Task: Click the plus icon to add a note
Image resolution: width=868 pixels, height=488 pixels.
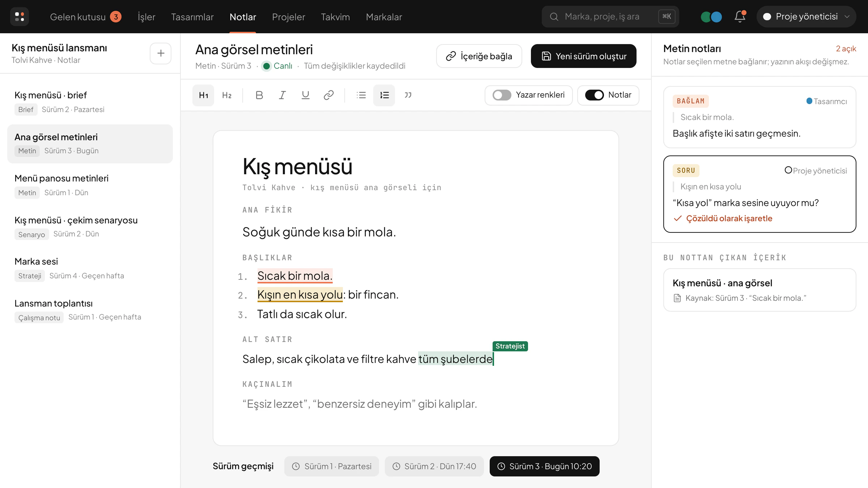Action: [161, 53]
